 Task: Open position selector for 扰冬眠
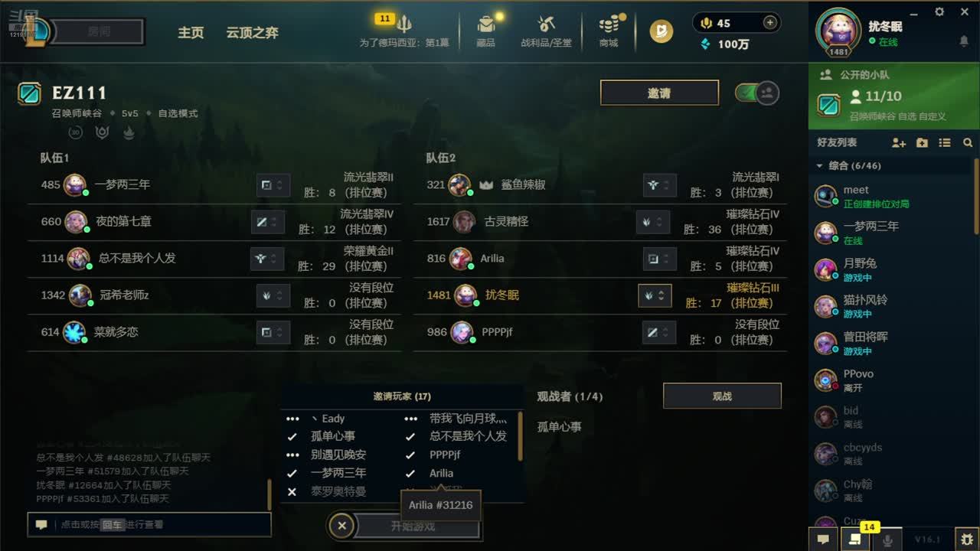point(655,295)
